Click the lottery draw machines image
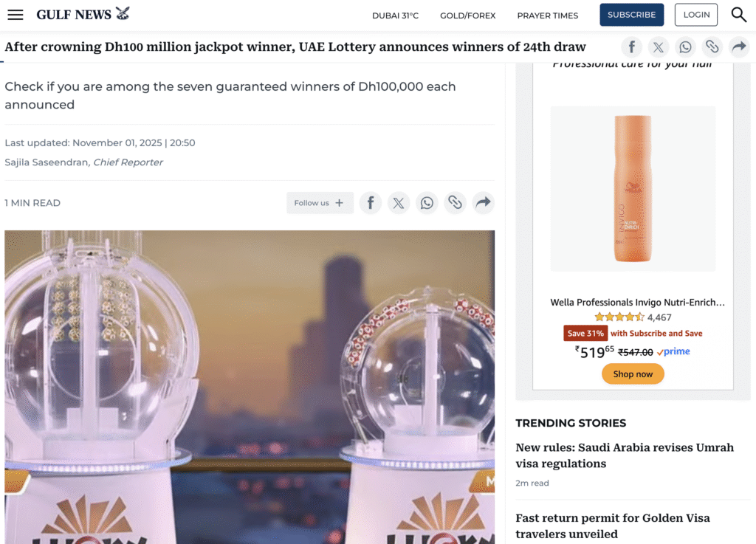 click(x=250, y=387)
